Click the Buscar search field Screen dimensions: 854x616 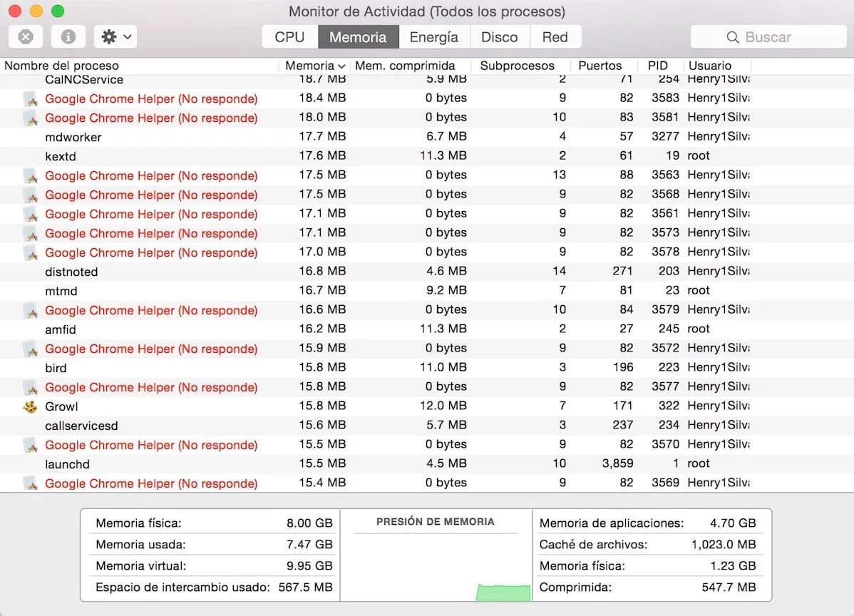click(x=768, y=37)
